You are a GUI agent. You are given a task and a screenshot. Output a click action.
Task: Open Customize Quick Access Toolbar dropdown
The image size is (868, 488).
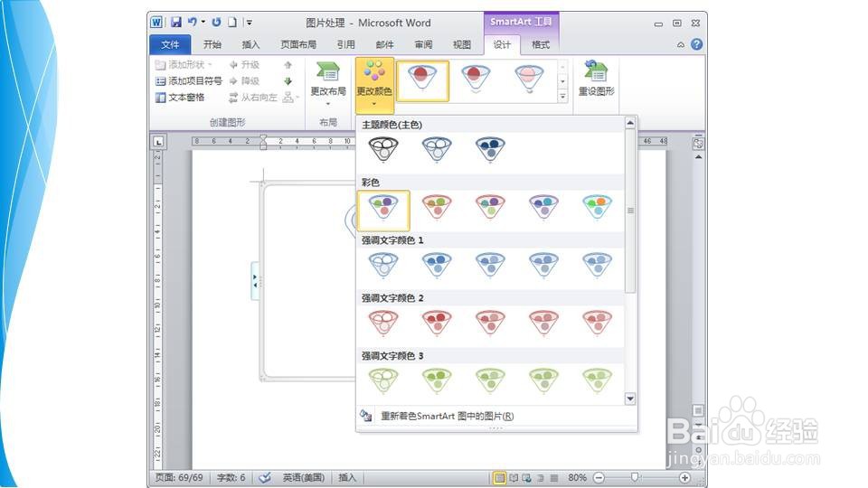(x=250, y=23)
